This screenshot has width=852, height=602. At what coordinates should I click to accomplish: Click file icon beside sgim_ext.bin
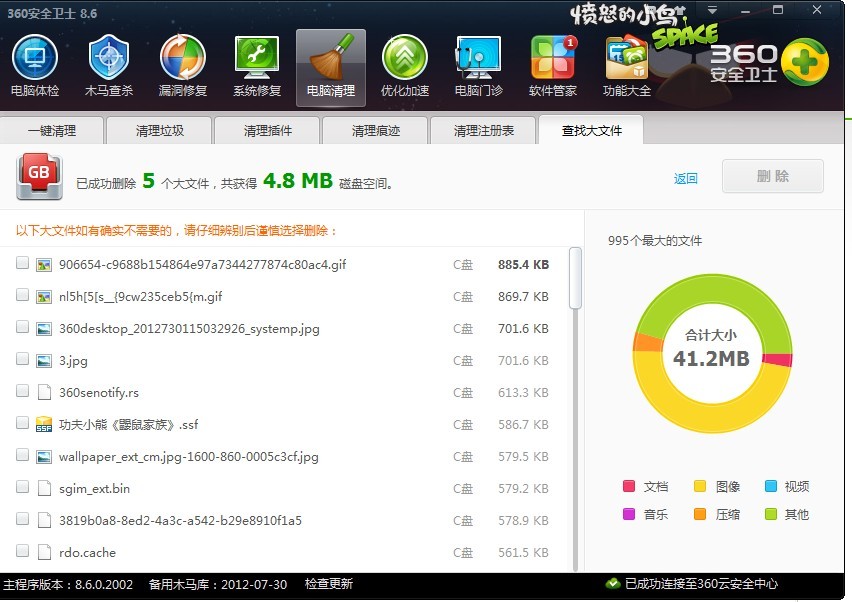coord(44,488)
